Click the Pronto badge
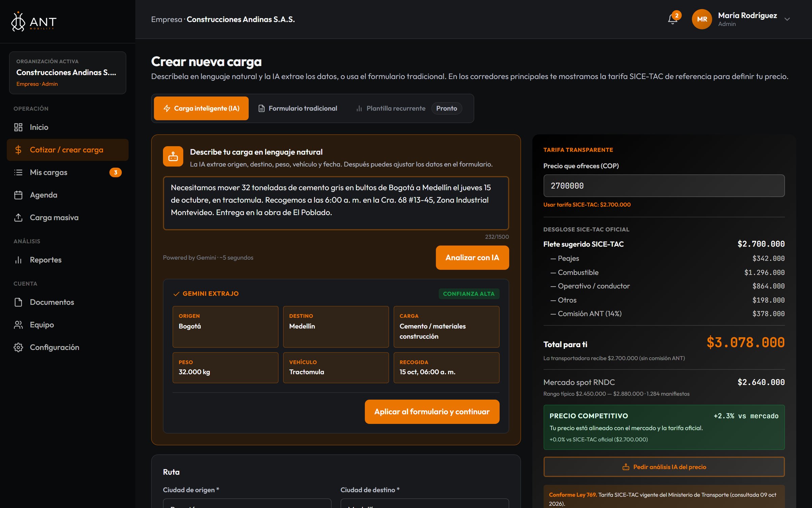This screenshot has height=508, width=812. [447, 108]
